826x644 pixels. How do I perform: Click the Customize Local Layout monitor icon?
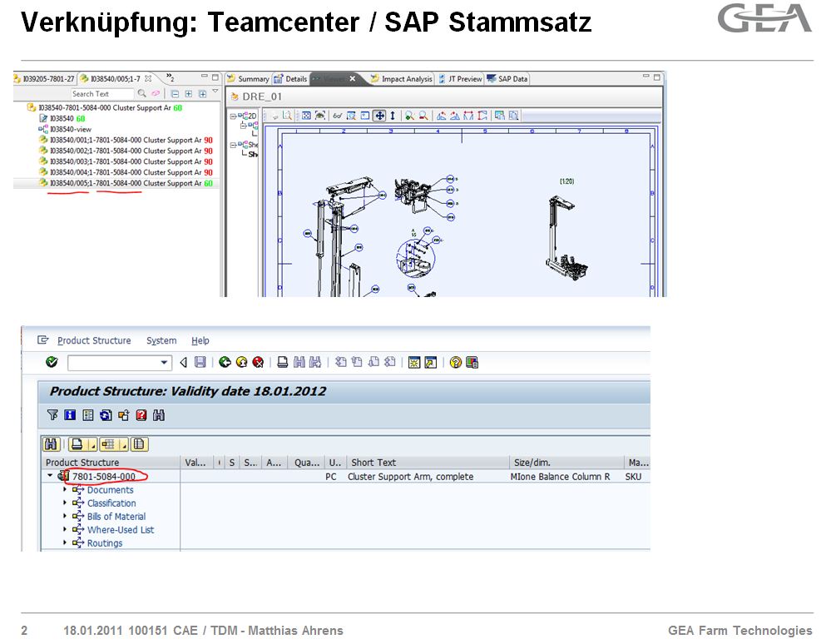[472, 362]
